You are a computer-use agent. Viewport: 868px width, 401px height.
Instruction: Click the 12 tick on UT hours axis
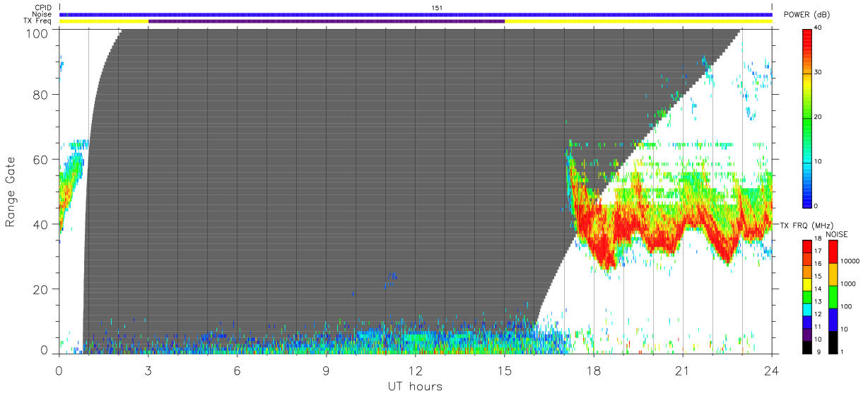click(416, 371)
